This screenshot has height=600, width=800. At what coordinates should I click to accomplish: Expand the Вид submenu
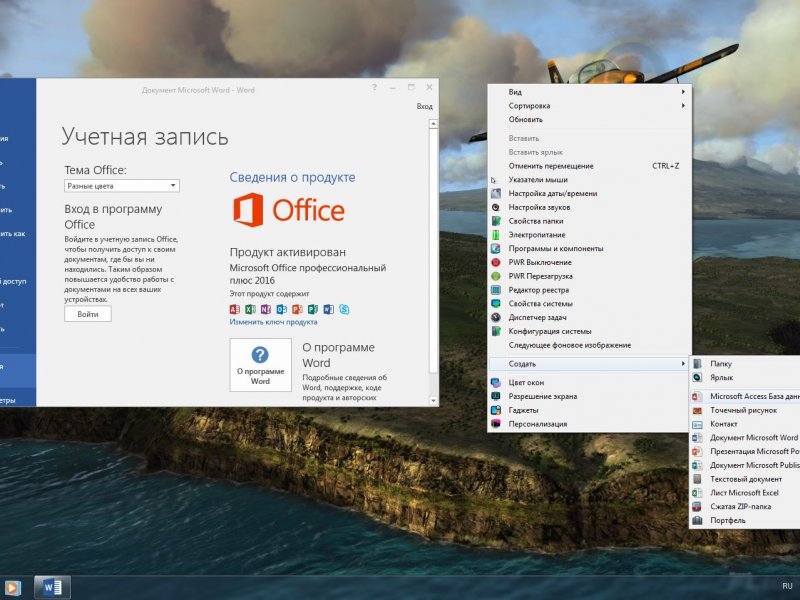pos(590,92)
